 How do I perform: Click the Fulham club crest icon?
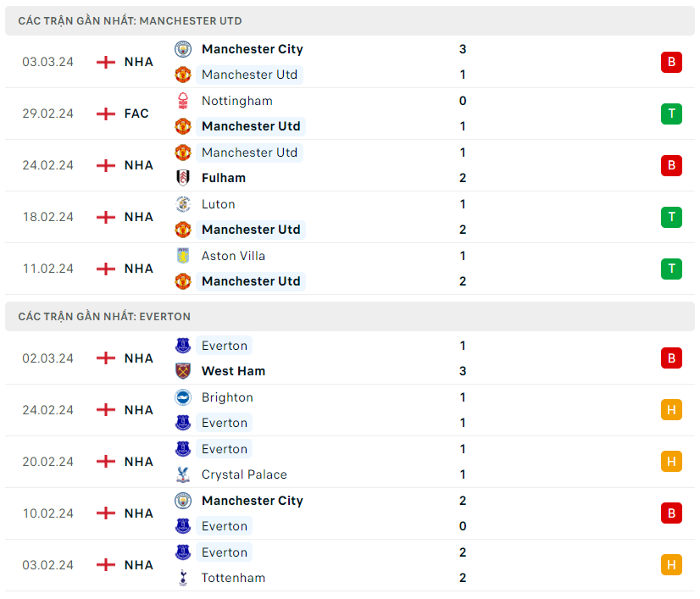pos(183,178)
